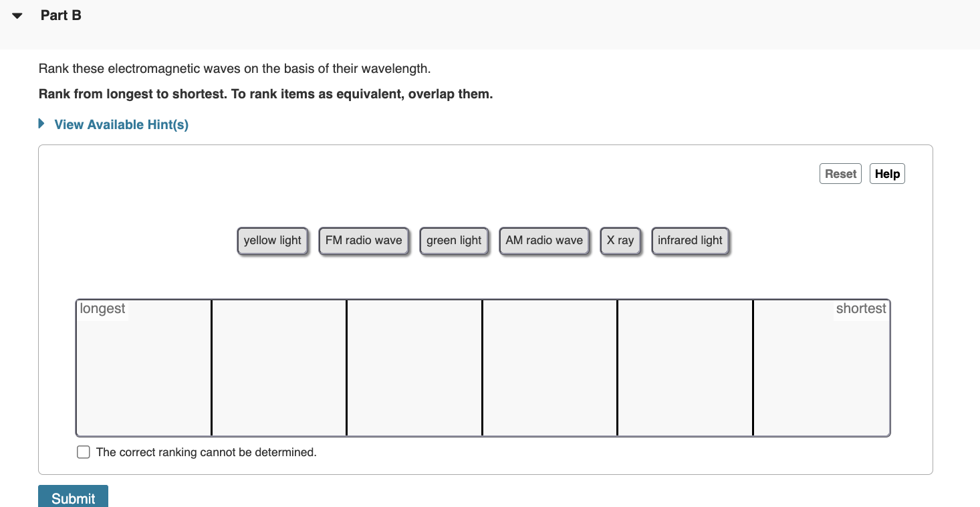Check 'The correct ranking cannot be determined'
Viewport: 980px width, 507px height.
tap(83, 451)
